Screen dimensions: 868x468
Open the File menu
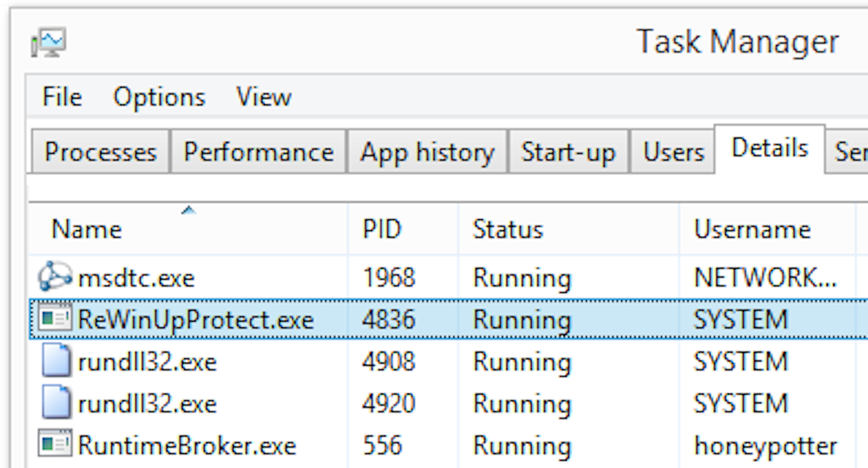click(62, 98)
